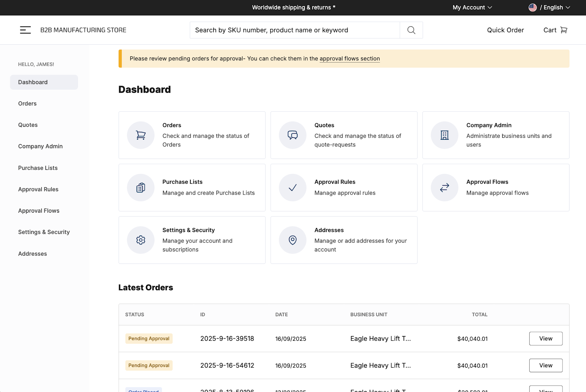Open Purchase Lists from sidebar menu

tap(38, 168)
